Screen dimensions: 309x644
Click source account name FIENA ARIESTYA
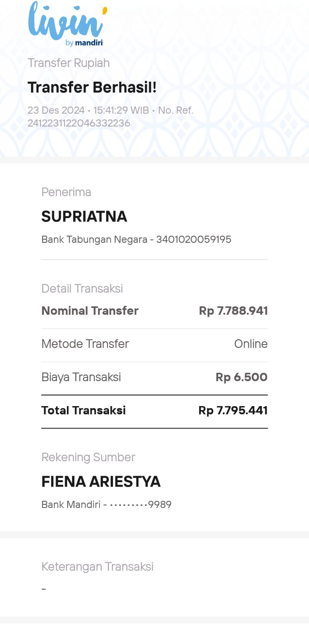tap(101, 482)
